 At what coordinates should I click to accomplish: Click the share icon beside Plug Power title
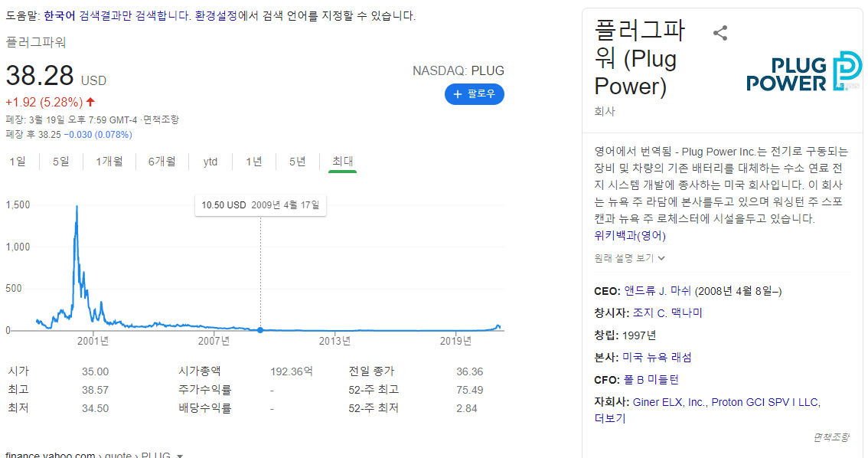point(720,33)
